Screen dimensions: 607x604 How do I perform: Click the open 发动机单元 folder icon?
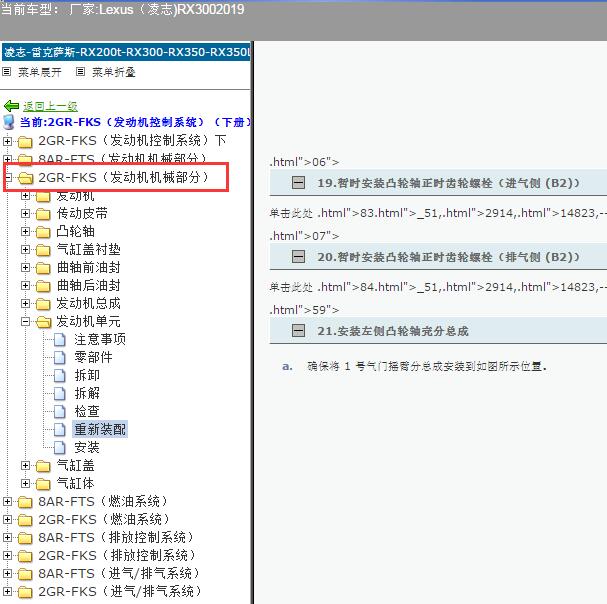(44, 322)
